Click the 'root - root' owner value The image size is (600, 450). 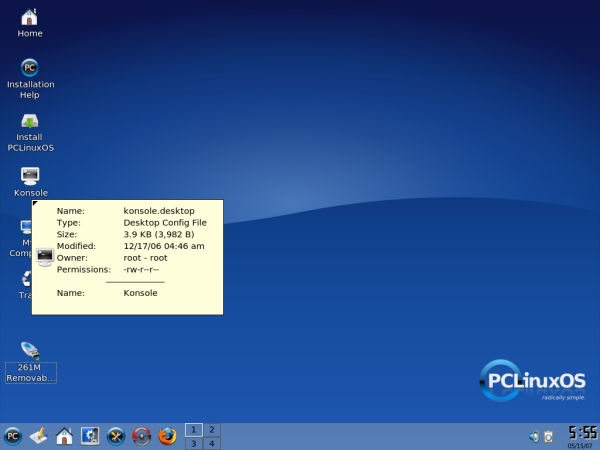[x=145, y=258]
